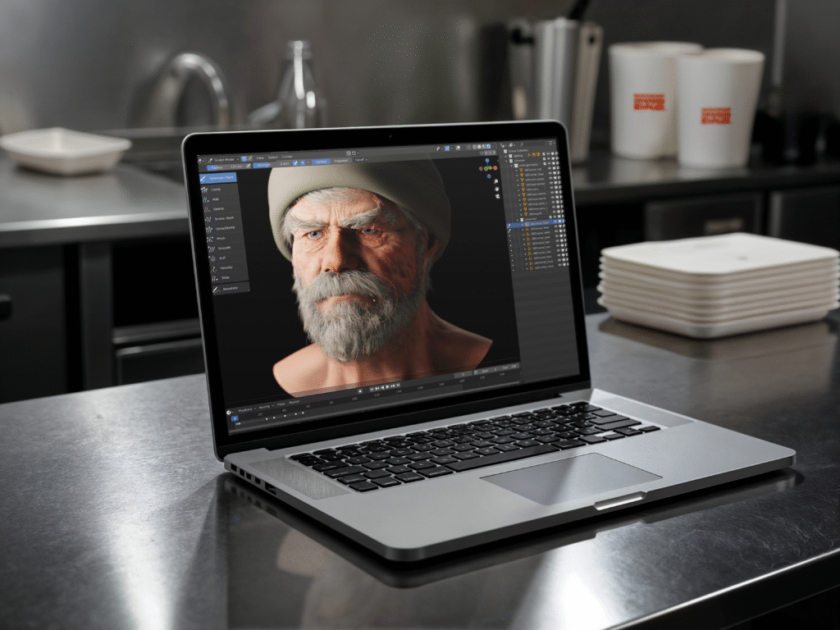This screenshot has width=840, height=630.
Task: Open the editor type dropdown in viewport header
Action: click(x=202, y=161)
